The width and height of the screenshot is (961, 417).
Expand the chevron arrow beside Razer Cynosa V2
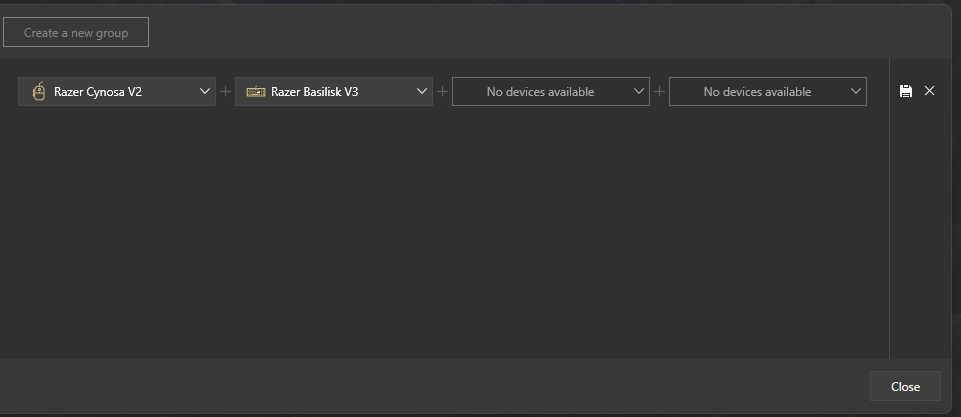tap(205, 92)
